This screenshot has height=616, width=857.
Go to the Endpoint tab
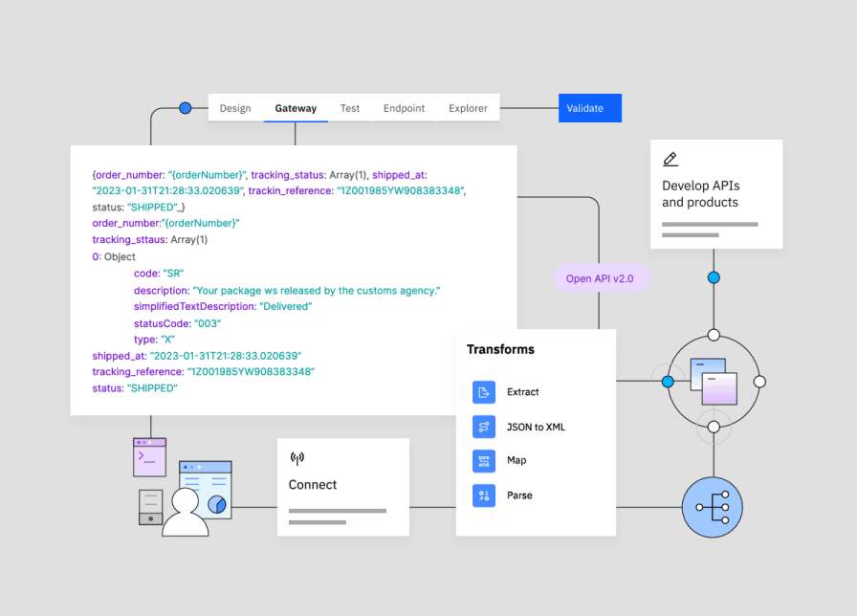[x=404, y=108]
